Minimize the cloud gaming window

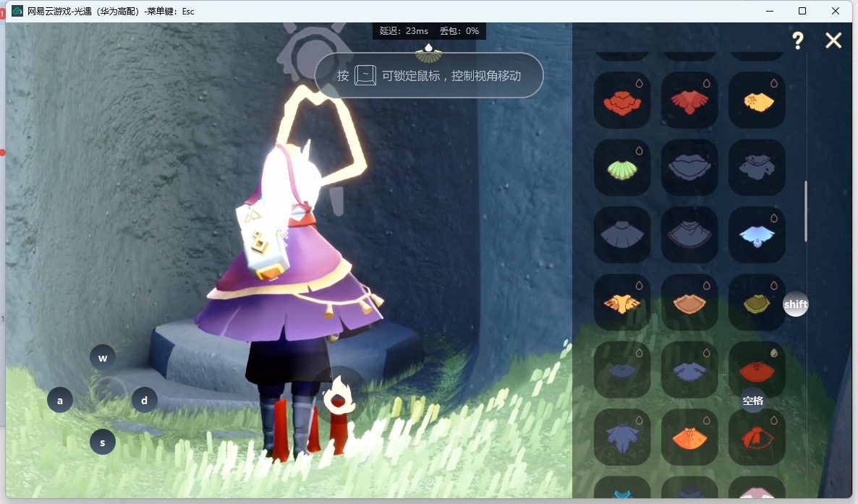(770, 11)
